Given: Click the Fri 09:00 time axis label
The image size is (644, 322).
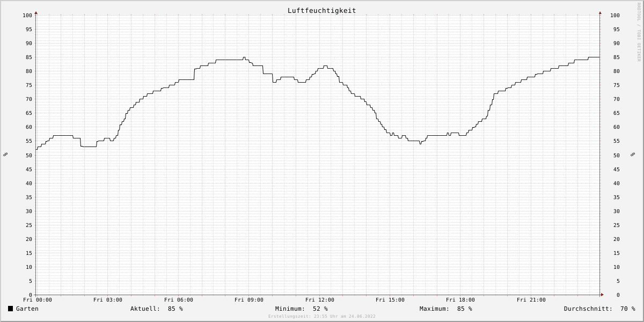Looking at the screenshot, I should (249, 300).
